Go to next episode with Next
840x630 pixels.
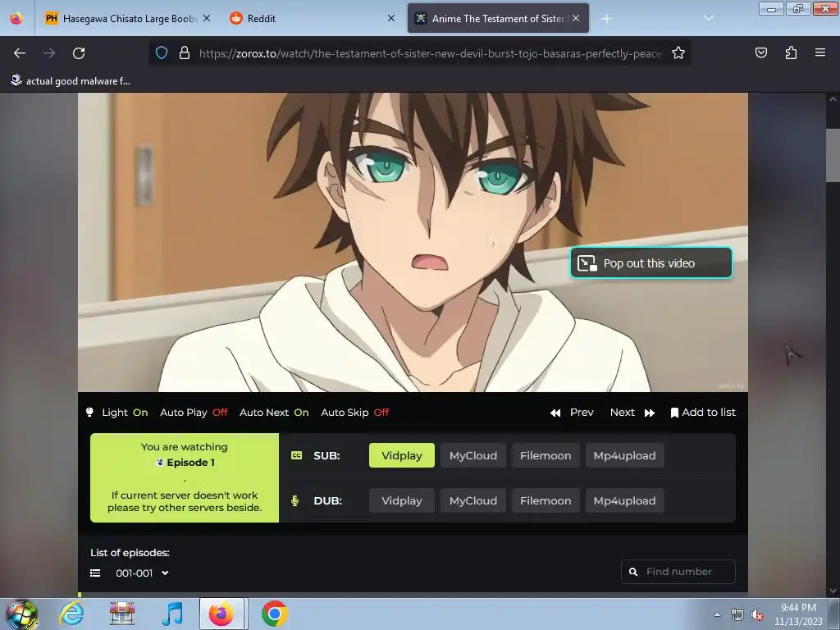click(632, 413)
